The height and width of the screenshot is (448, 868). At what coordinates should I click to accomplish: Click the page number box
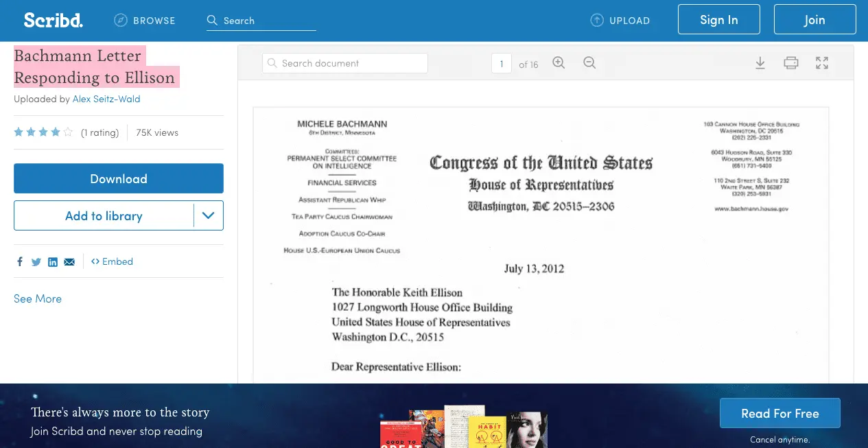(501, 64)
